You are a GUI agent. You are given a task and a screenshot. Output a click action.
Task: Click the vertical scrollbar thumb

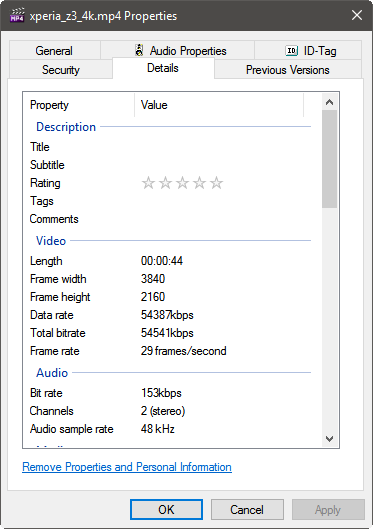click(x=329, y=159)
